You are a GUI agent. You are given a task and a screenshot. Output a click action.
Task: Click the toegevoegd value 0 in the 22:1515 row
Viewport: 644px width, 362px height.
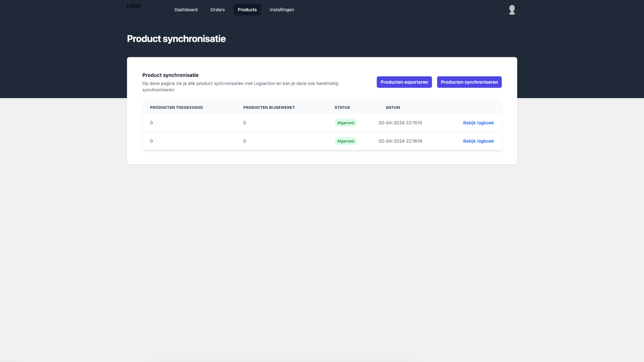point(151,123)
